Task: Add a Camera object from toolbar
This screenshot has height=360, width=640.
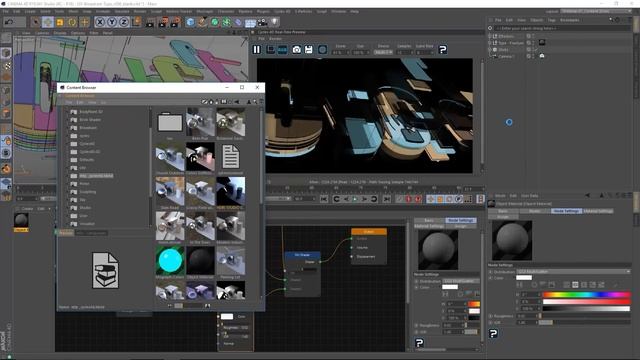Action: pyautogui.click(x=262, y=22)
